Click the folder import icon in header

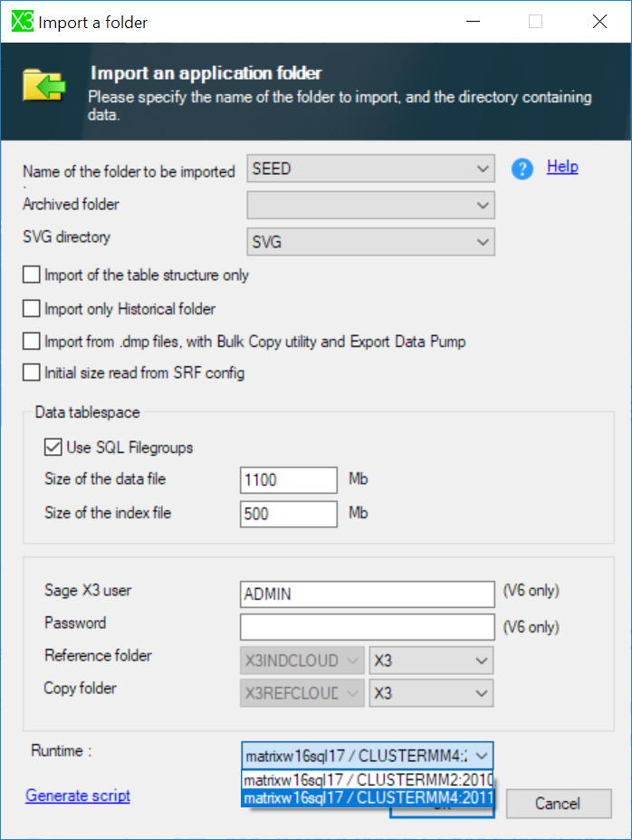pos(45,86)
